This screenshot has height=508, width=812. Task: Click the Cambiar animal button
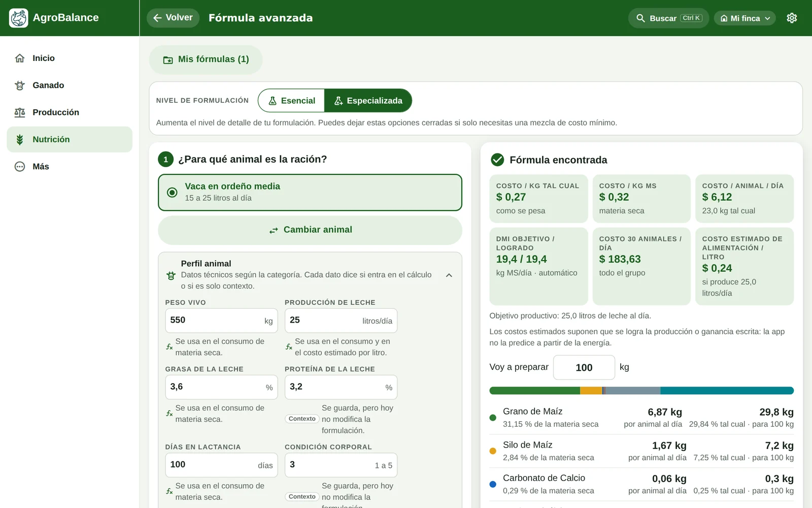point(310,230)
